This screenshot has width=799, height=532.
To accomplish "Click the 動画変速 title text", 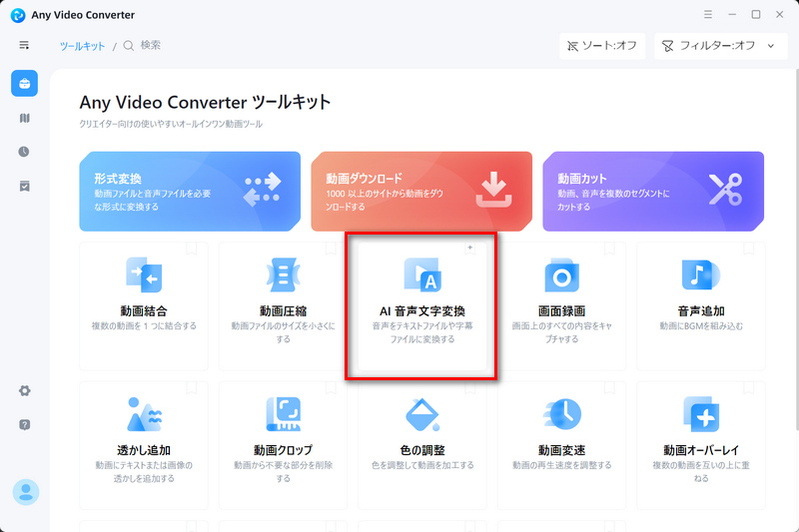I will tap(561, 450).
